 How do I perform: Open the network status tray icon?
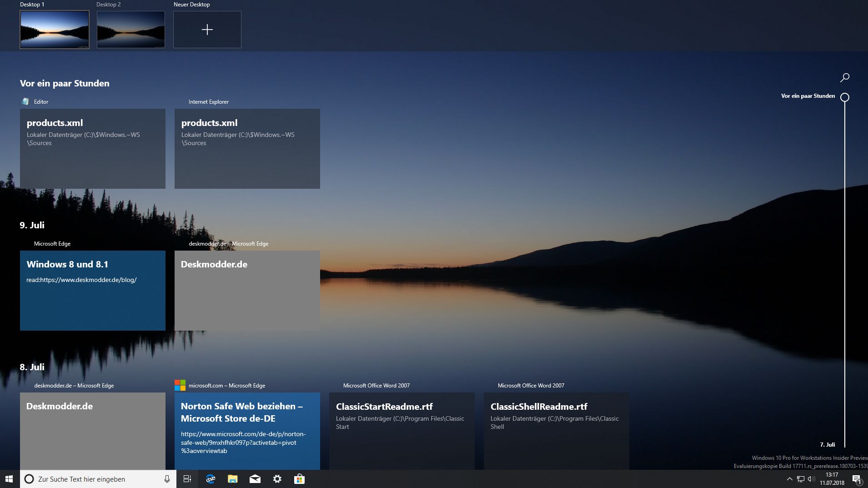point(801,479)
